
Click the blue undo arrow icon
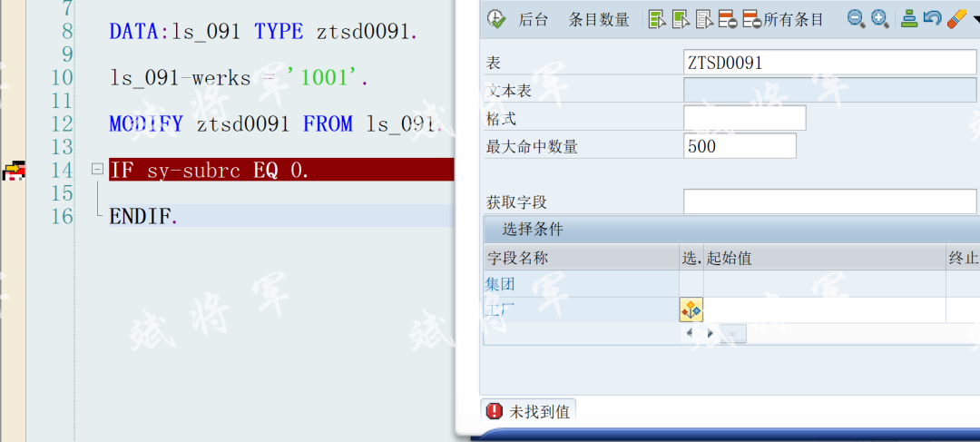tap(932, 19)
